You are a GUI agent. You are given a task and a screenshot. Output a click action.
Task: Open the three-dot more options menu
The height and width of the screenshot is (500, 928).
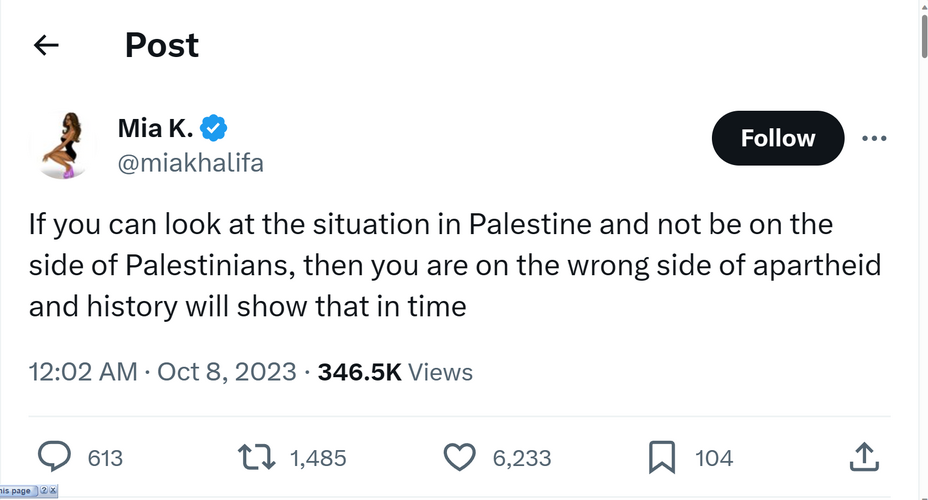tap(874, 138)
